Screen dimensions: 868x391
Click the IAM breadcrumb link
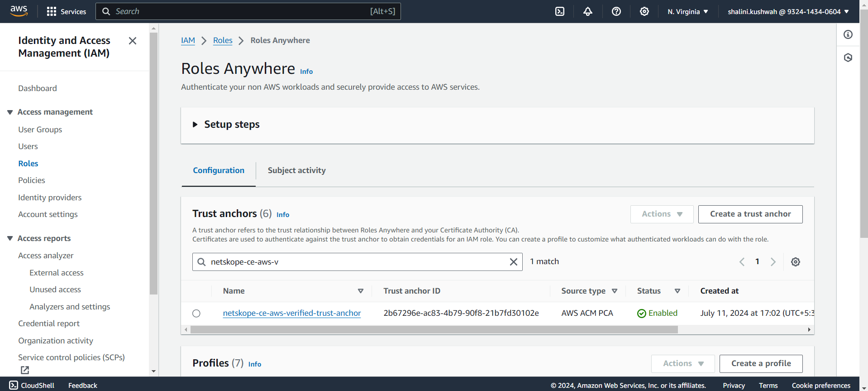pyautogui.click(x=188, y=40)
